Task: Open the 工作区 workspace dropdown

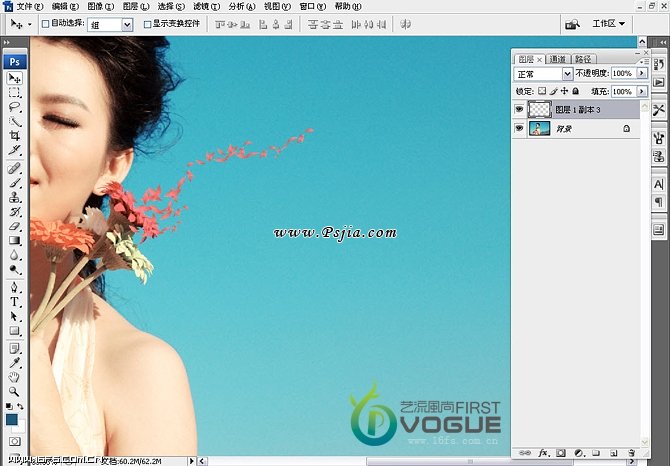Action: [x=609, y=23]
